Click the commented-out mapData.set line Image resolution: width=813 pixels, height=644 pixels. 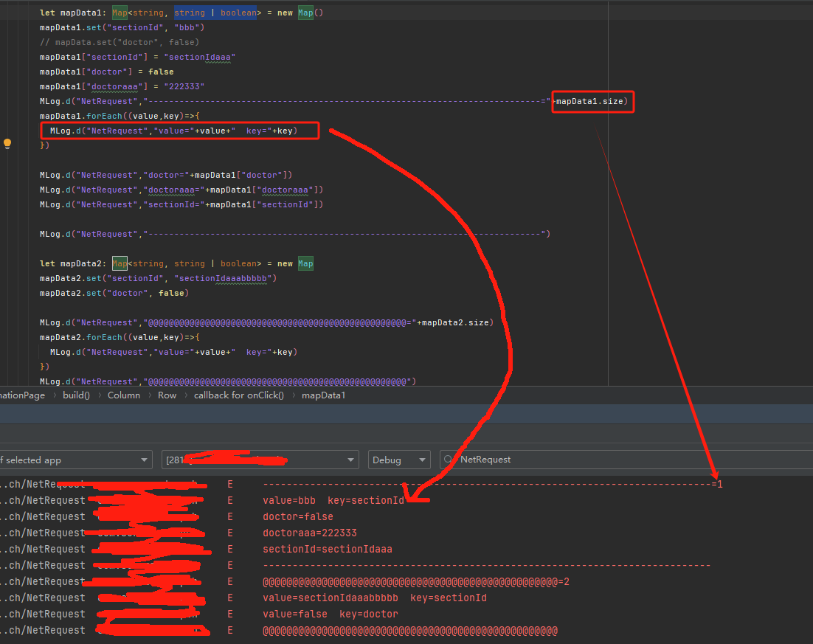click(119, 42)
